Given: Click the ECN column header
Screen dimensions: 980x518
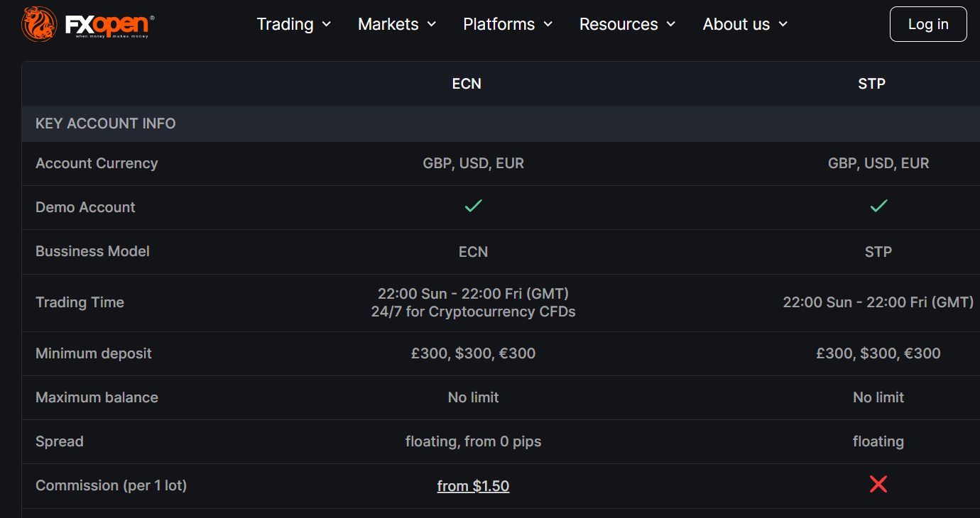Looking at the screenshot, I should pyautogui.click(x=467, y=84).
